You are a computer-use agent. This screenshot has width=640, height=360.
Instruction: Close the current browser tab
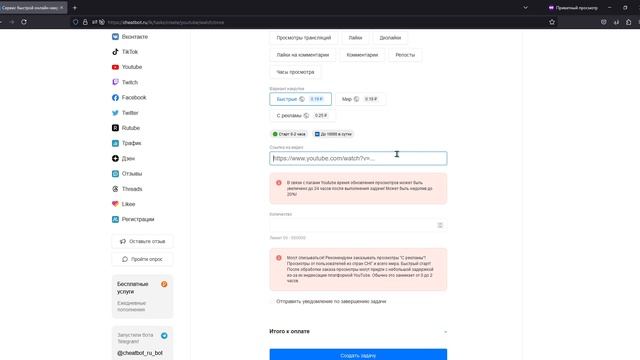pos(62,8)
